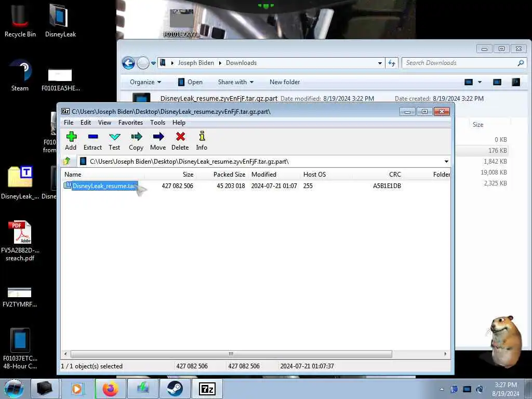Screen dimensions: 532x399
Task: Click Open in the Explorer toolbar
Action: pos(190,82)
